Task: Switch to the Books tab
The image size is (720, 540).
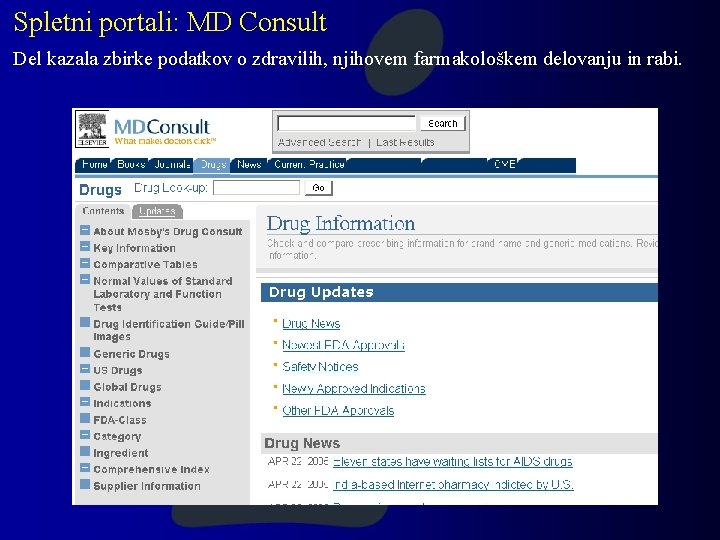Action: (x=131, y=165)
